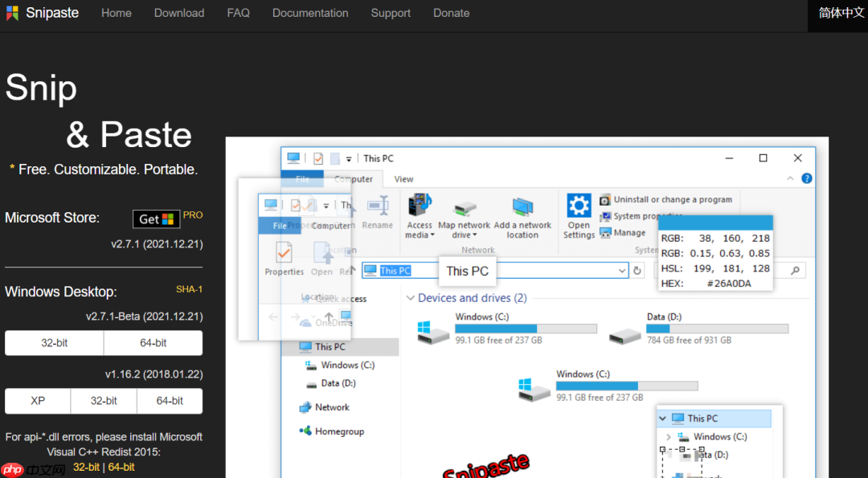Open the Quick Access Toolbar dropdown arrow

coord(349,159)
